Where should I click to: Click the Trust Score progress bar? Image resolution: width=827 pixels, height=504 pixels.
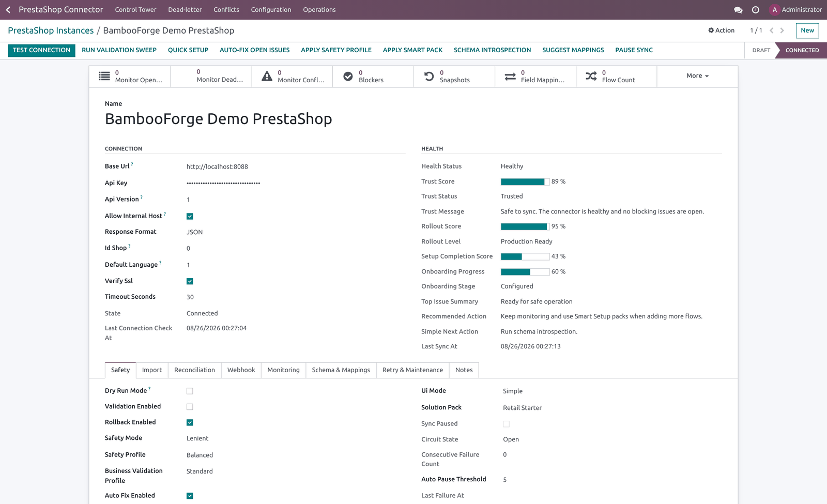[x=525, y=181]
